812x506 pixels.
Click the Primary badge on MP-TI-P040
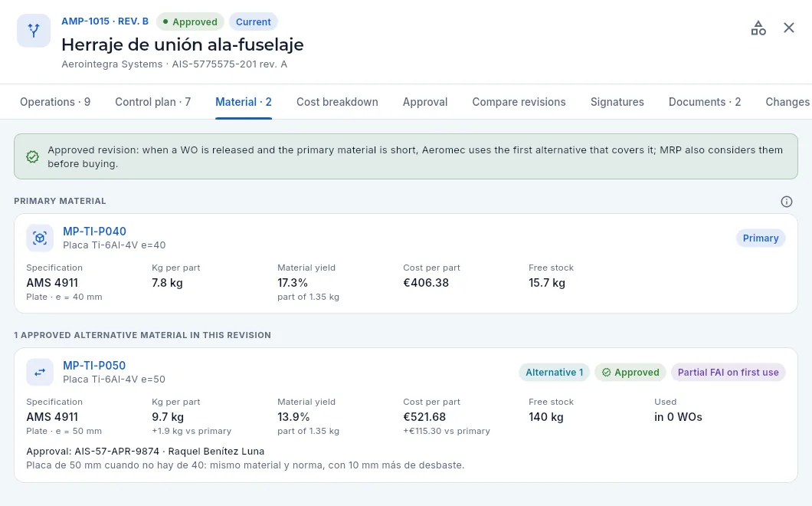[x=761, y=238]
